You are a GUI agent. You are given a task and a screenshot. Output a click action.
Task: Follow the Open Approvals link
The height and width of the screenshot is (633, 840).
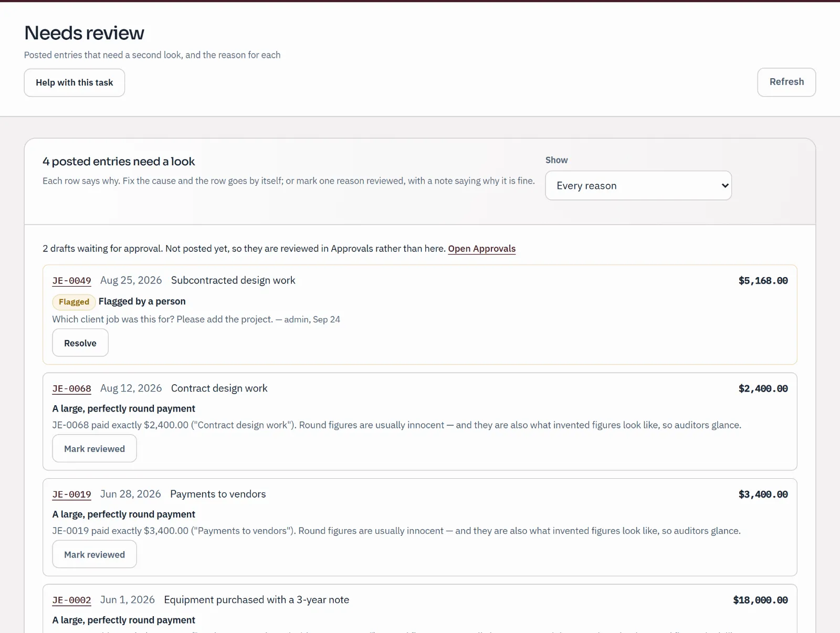pos(481,248)
